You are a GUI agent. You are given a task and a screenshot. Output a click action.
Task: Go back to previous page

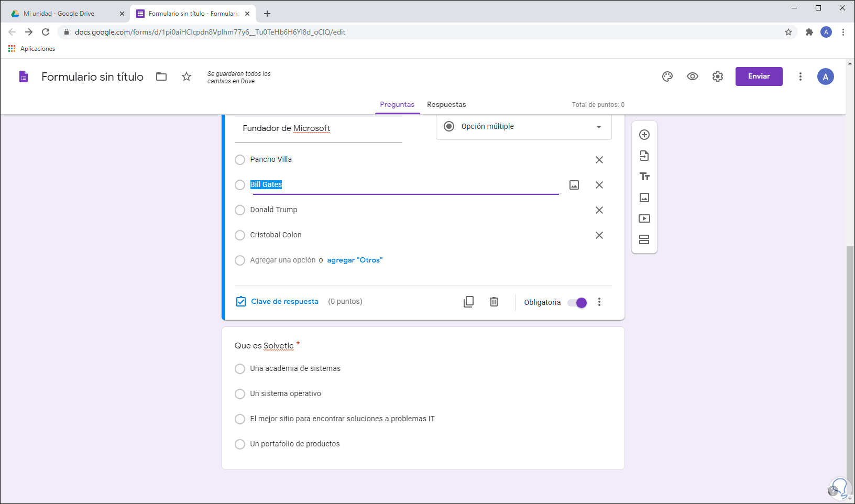12,32
